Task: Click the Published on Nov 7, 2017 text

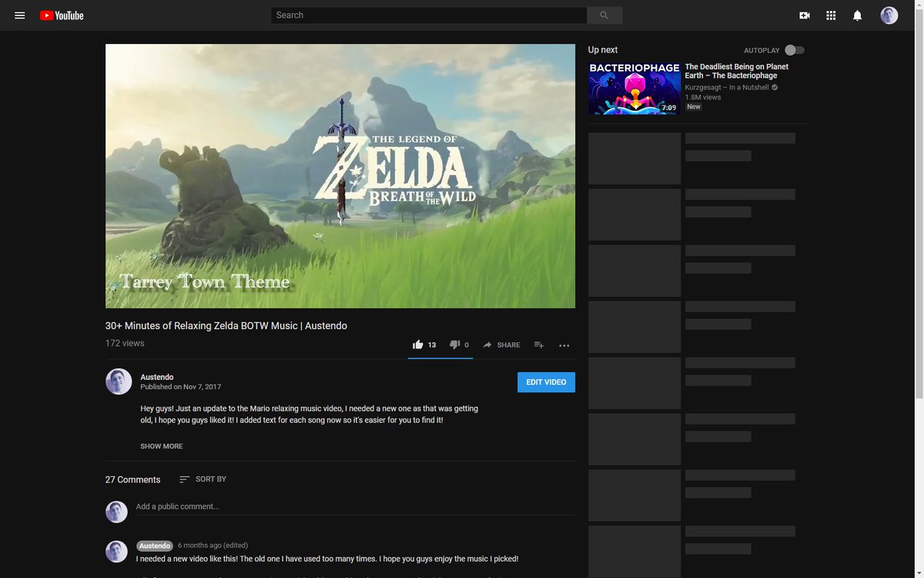Action: coord(181,387)
